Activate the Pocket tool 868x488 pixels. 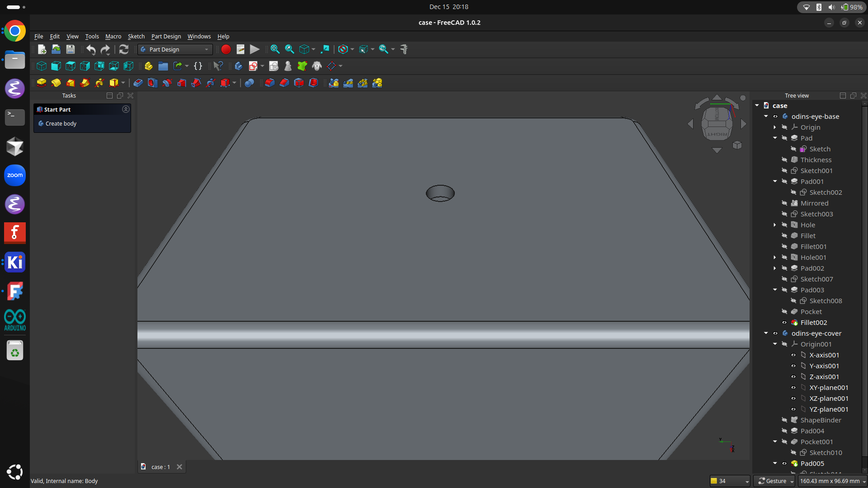tap(138, 83)
